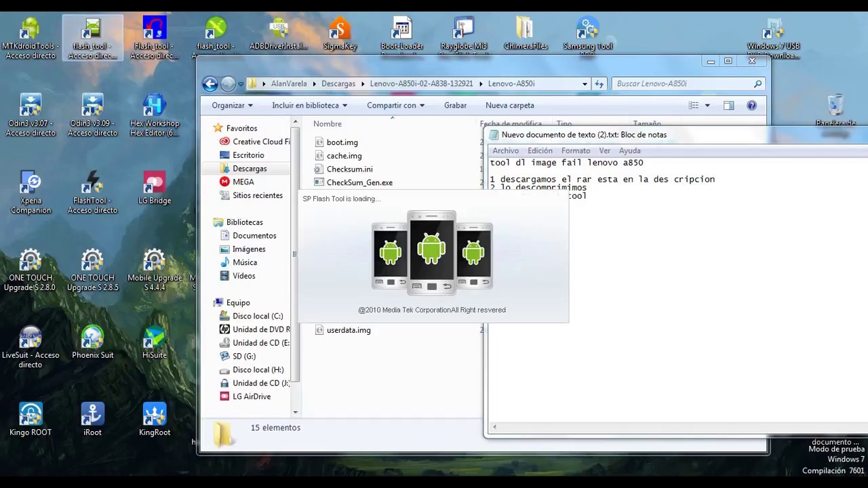868x488 pixels.
Task: Open iRoot desktop icon
Action: (93, 420)
